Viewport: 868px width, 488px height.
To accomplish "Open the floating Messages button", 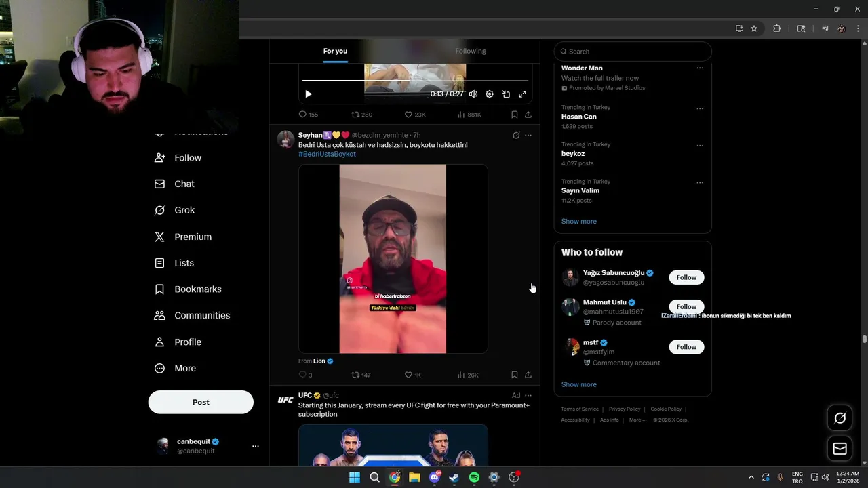I will click(840, 449).
